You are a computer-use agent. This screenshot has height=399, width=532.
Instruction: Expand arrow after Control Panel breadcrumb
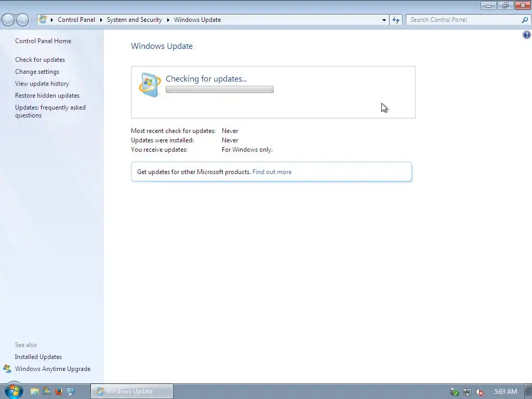pyautogui.click(x=101, y=20)
